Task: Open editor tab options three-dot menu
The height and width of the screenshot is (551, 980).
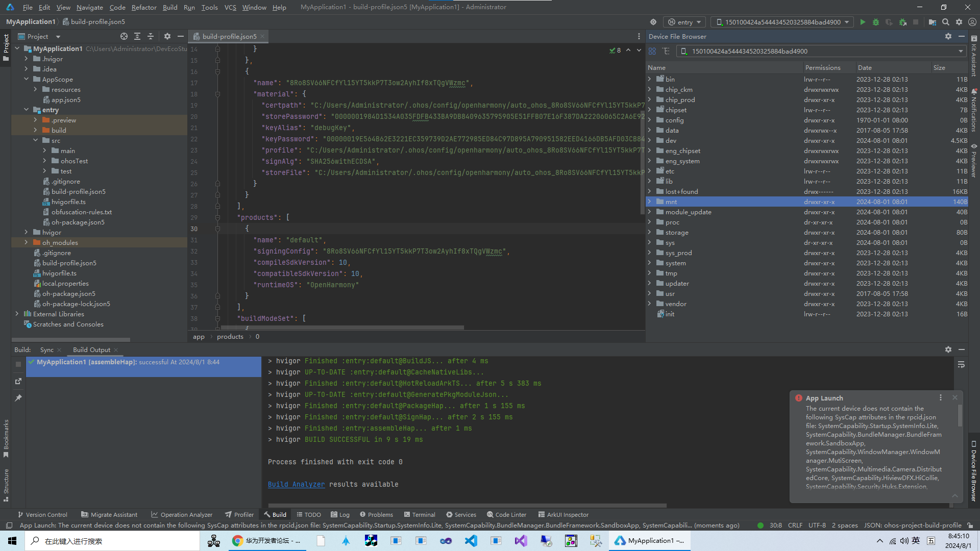Action: click(639, 36)
